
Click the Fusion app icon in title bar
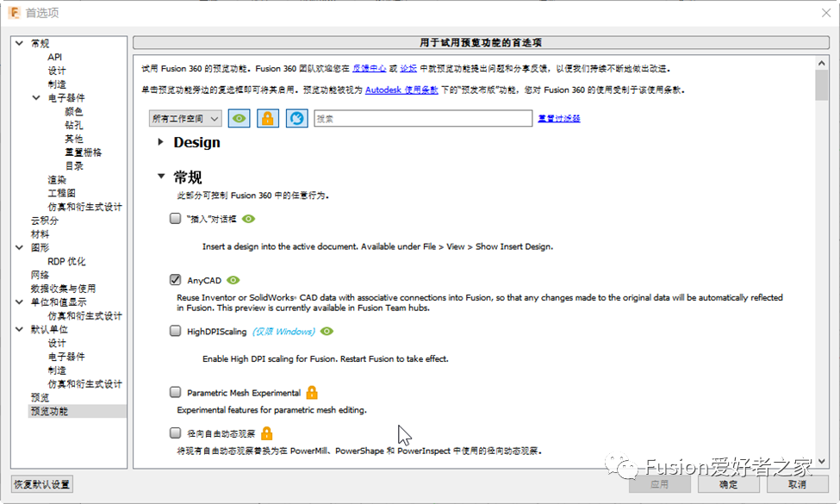point(14,12)
